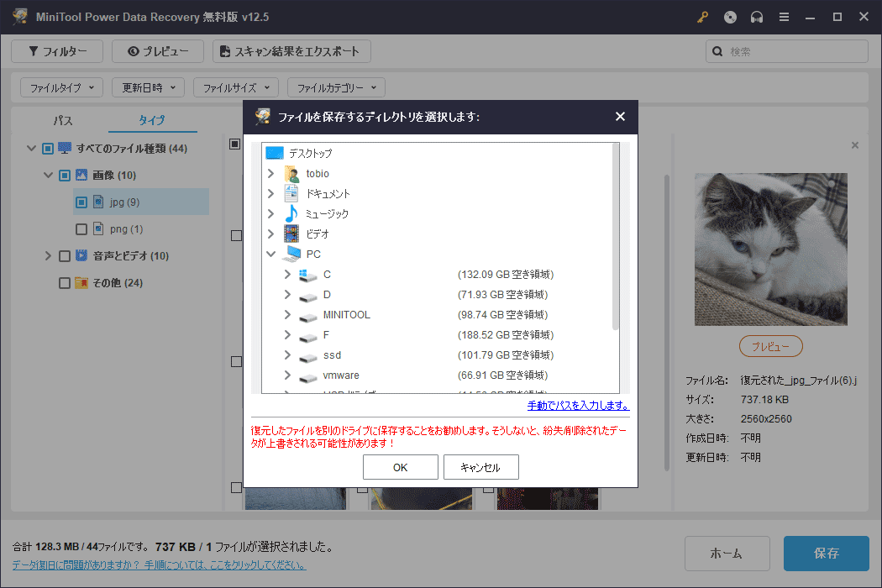
Task: Close the save directory dialog
Action: click(x=620, y=117)
